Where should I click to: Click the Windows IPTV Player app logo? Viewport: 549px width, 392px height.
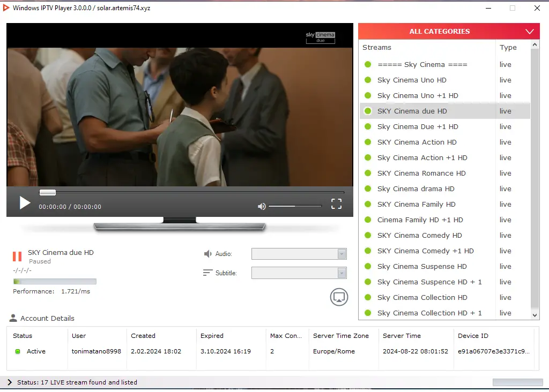coord(6,7)
